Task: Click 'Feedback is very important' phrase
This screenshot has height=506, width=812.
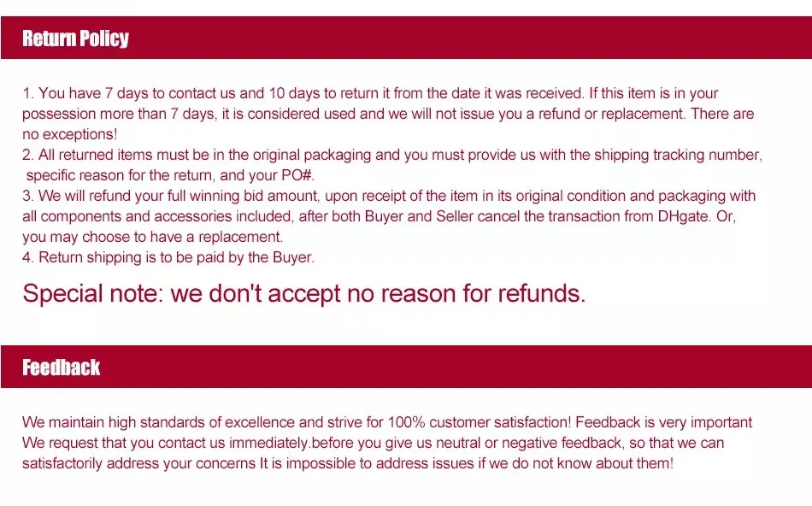Action: [664, 422]
